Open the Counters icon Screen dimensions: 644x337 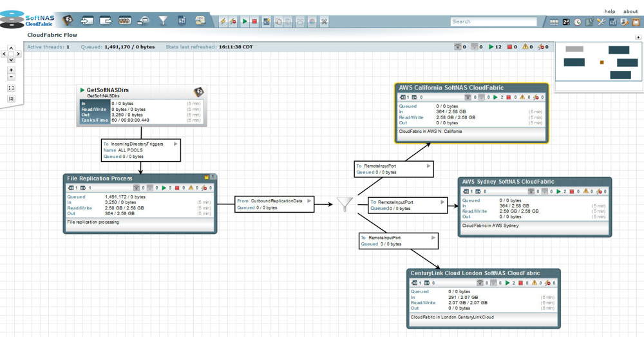click(x=566, y=22)
